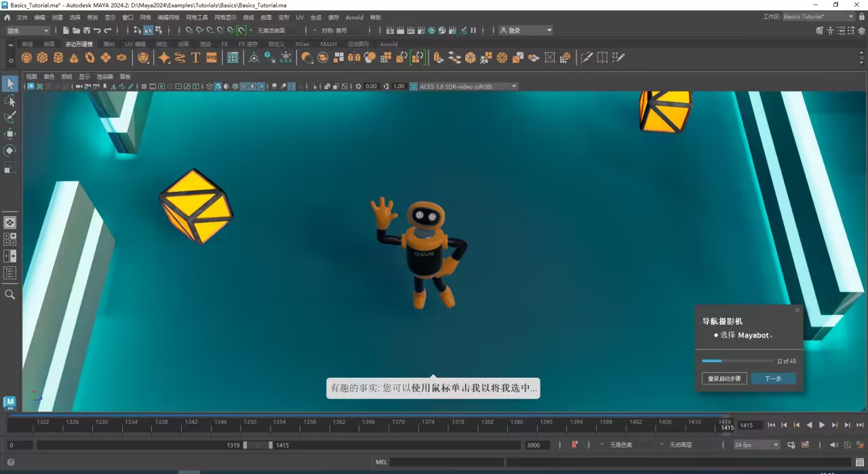Open the Arnold menu in menu bar
This screenshot has height=474, width=868.
pos(354,17)
